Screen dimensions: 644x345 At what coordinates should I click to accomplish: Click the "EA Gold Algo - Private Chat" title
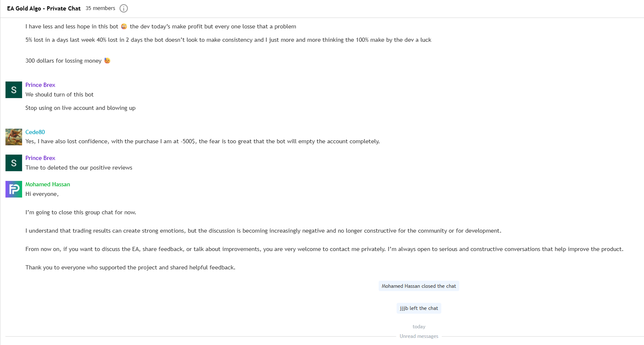pyautogui.click(x=44, y=8)
